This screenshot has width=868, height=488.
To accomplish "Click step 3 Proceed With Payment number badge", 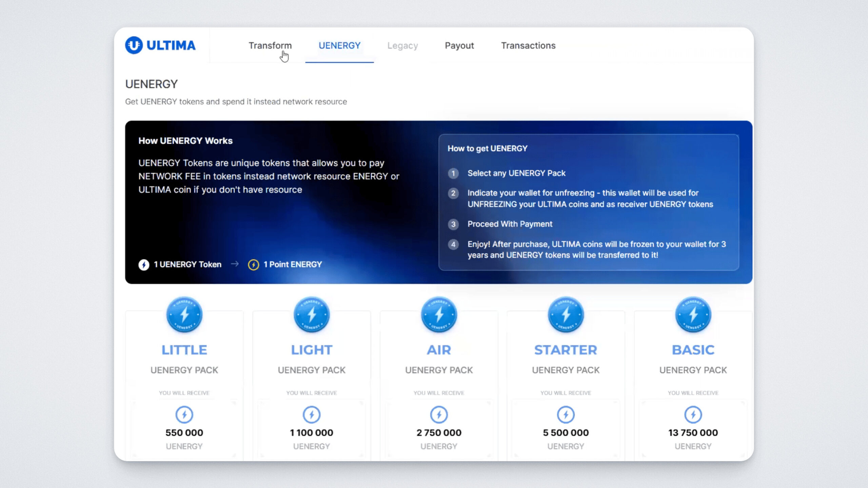I will [x=453, y=224].
